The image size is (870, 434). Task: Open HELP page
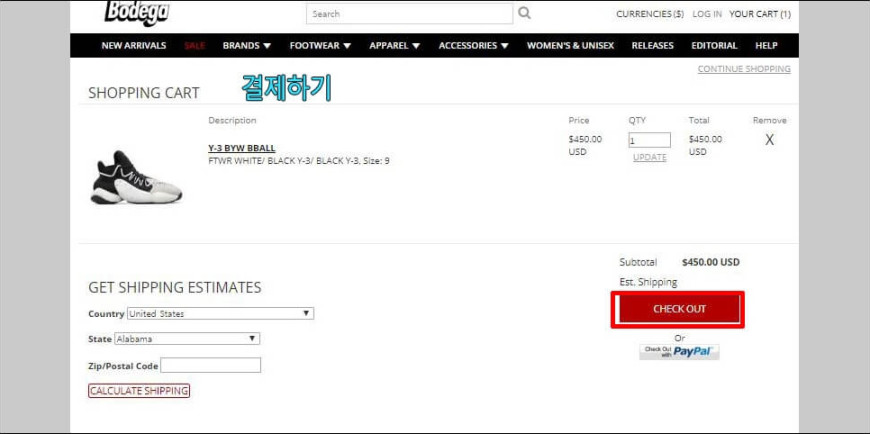(766, 46)
